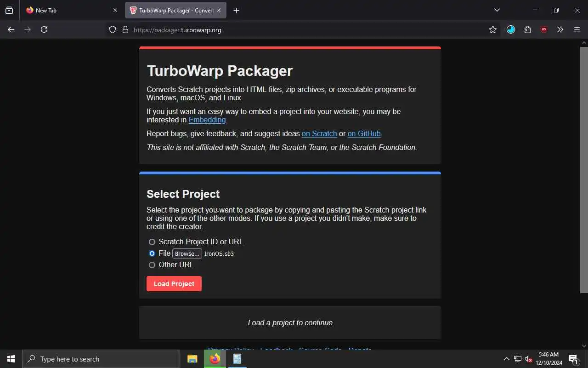
Task: Reload the current page
Action: point(44,29)
